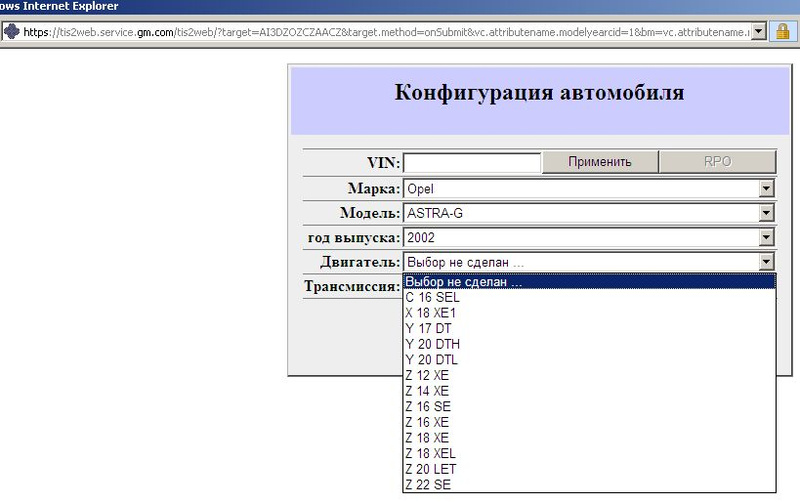Choose Z 22 SE engine option
Image resolution: width=800 pixels, height=502 pixels.
(x=589, y=485)
